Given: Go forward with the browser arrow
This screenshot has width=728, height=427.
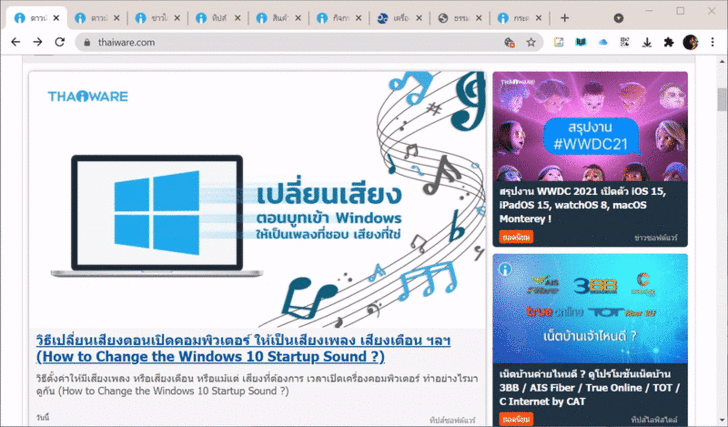Looking at the screenshot, I should coord(38,42).
